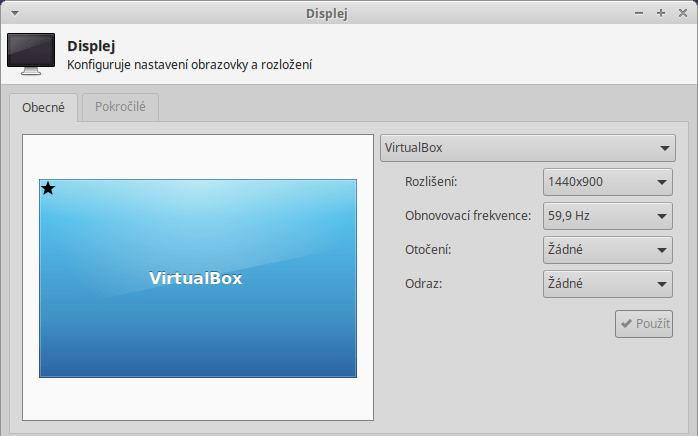Minimize the Displej window

[639, 13]
